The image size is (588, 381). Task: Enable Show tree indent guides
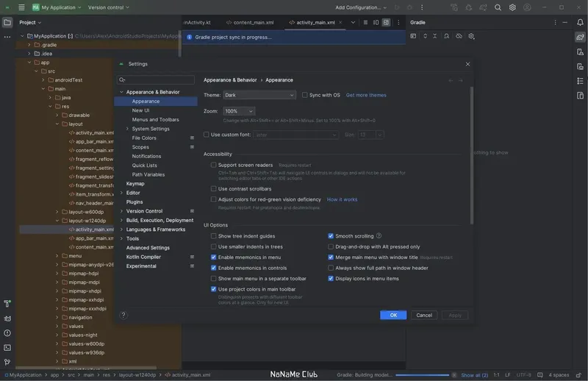pyautogui.click(x=213, y=235)
